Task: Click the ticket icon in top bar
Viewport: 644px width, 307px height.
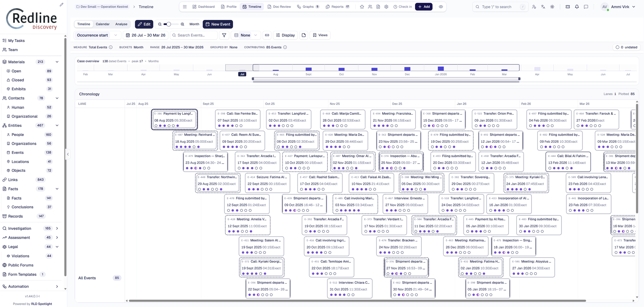Action: (568, 7)
